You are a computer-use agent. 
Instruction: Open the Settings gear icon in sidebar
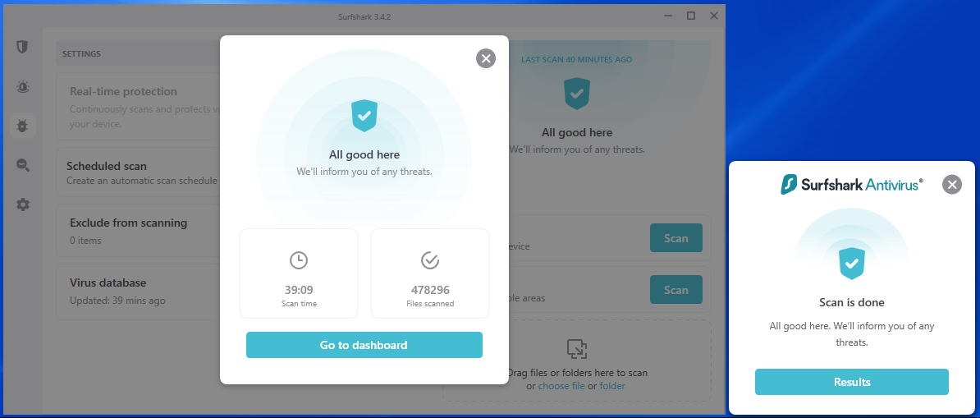22,204
